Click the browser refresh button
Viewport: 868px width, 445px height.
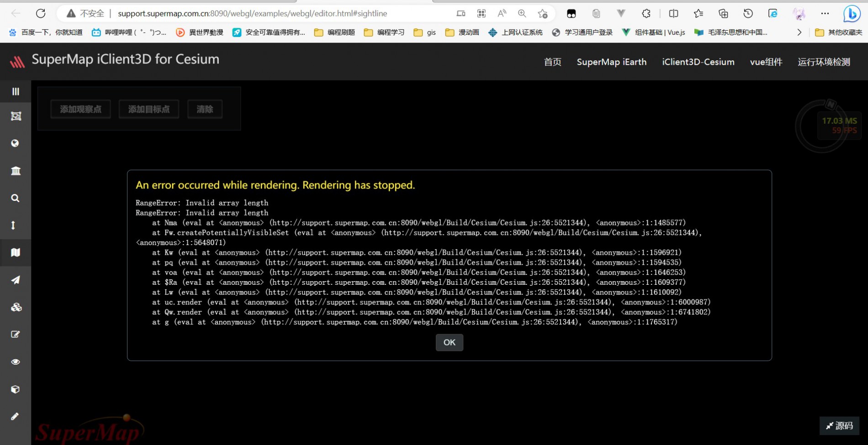41,14
